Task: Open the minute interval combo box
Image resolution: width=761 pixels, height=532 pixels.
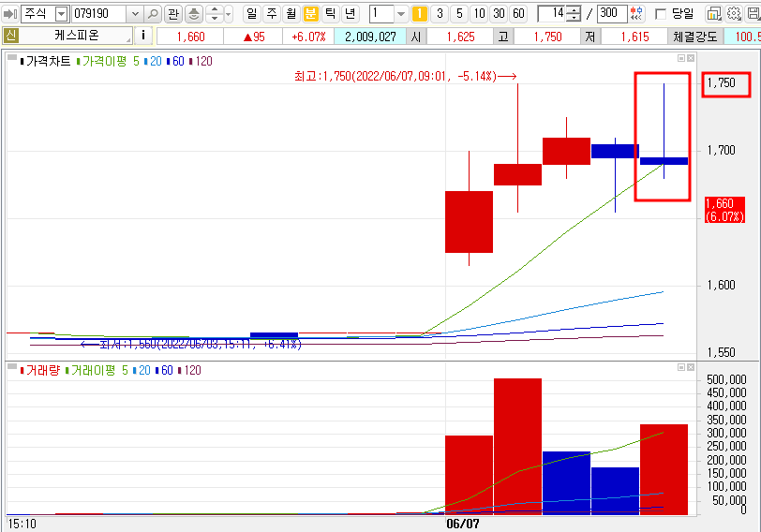Action: pos(388,13)
